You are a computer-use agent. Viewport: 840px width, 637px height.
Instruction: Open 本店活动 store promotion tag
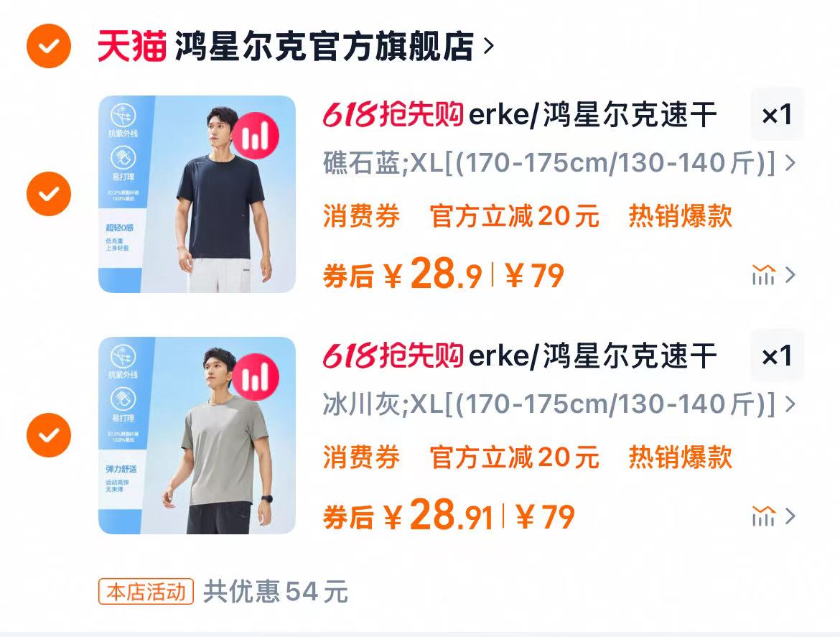click(146, 592)
